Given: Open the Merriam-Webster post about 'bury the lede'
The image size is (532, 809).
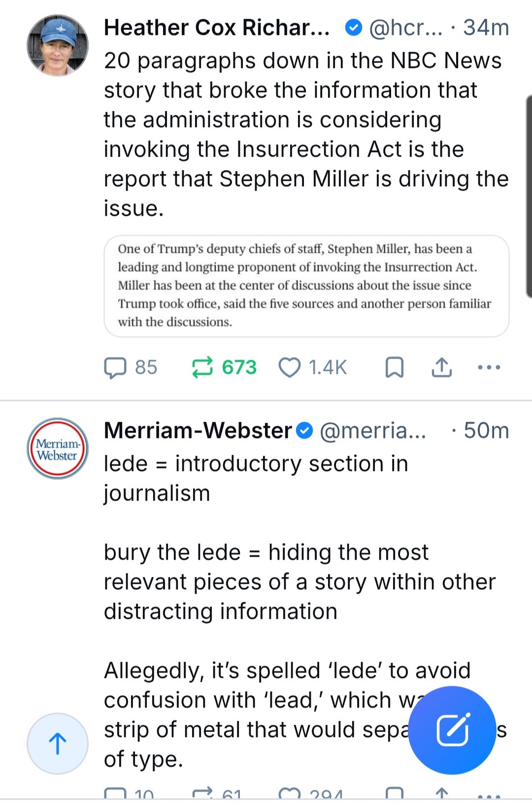Looking at the screenshot, I should pos(296,581).
